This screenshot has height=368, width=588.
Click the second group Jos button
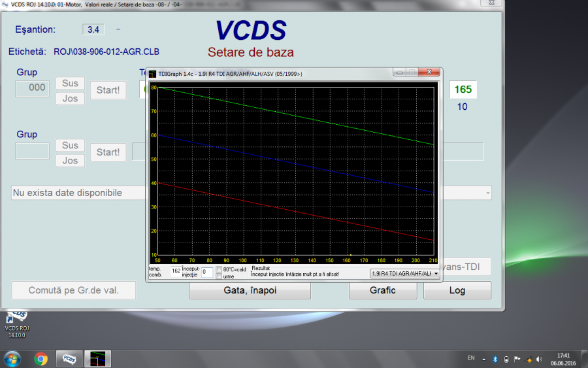tap(70, 160)
